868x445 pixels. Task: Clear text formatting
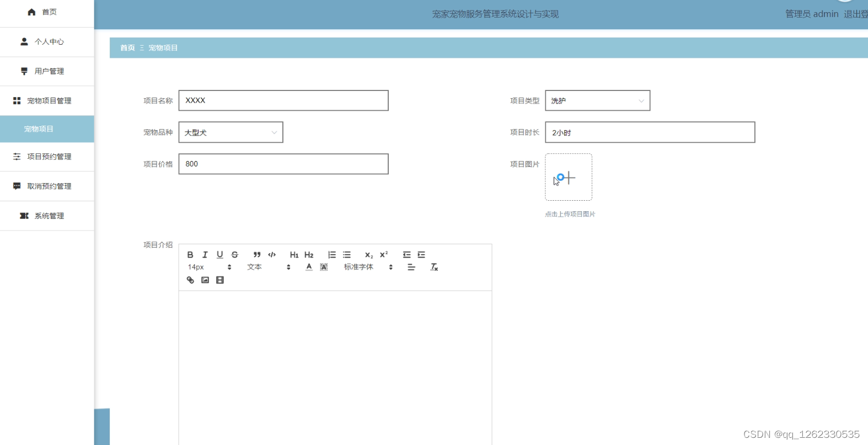pyautogui.click(x=434, y=267)
